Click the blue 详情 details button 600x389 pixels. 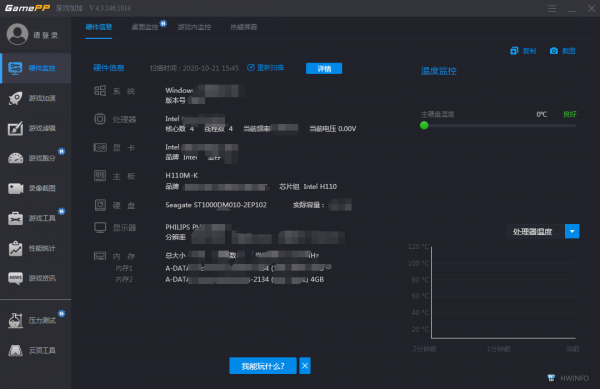(324, 68)
